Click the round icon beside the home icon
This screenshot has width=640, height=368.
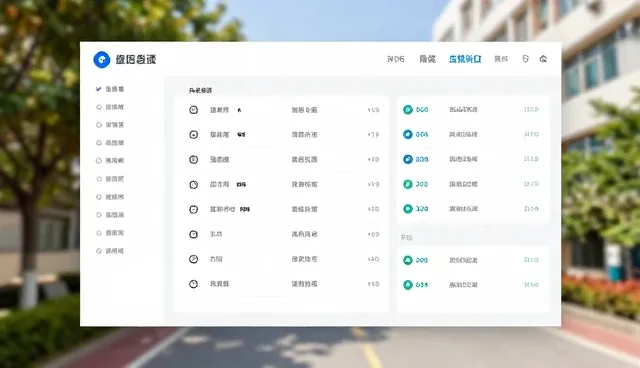pyautogui.click(x=525, y=59)
